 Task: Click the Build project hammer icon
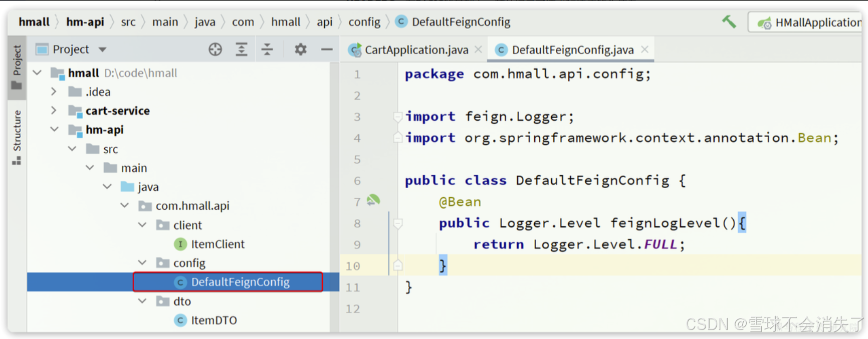pyautogui.click(x=729, y=22)
